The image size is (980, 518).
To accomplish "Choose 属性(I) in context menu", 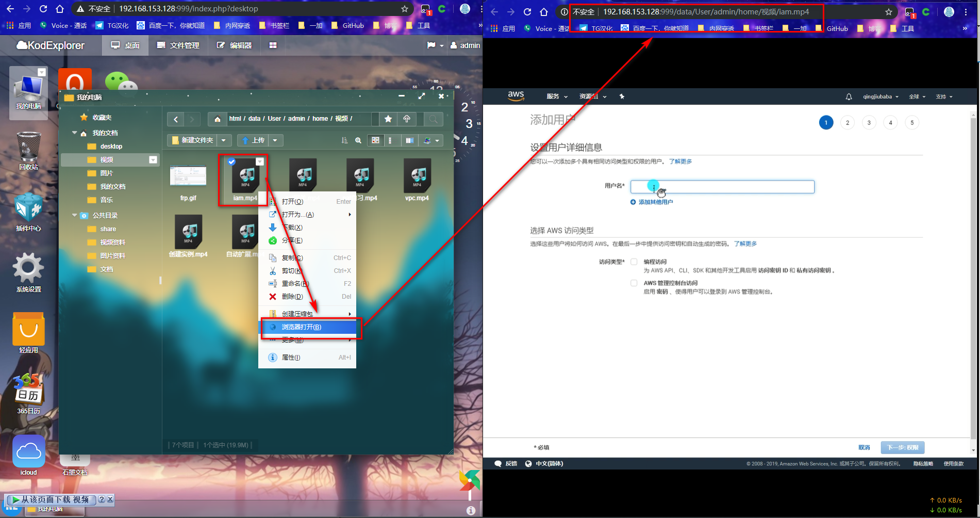I will pos(307,358).
